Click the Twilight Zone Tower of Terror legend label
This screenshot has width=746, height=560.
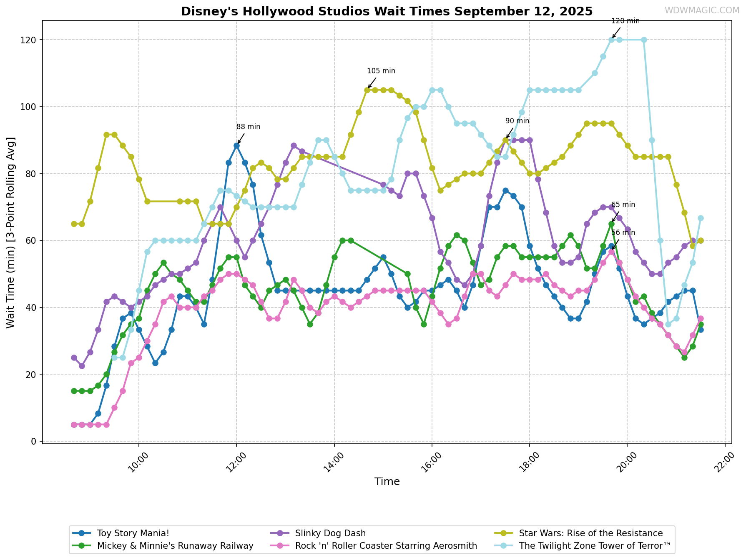595,546
